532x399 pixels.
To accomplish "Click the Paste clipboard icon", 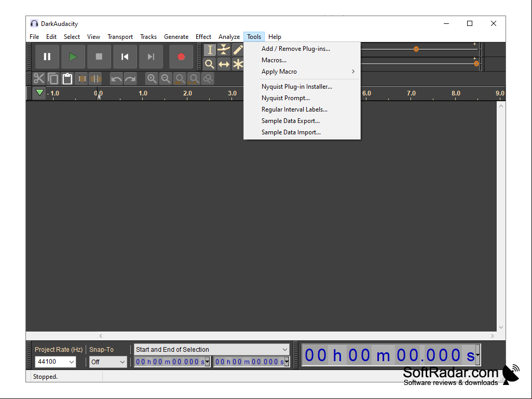I will tap(67, 79).
